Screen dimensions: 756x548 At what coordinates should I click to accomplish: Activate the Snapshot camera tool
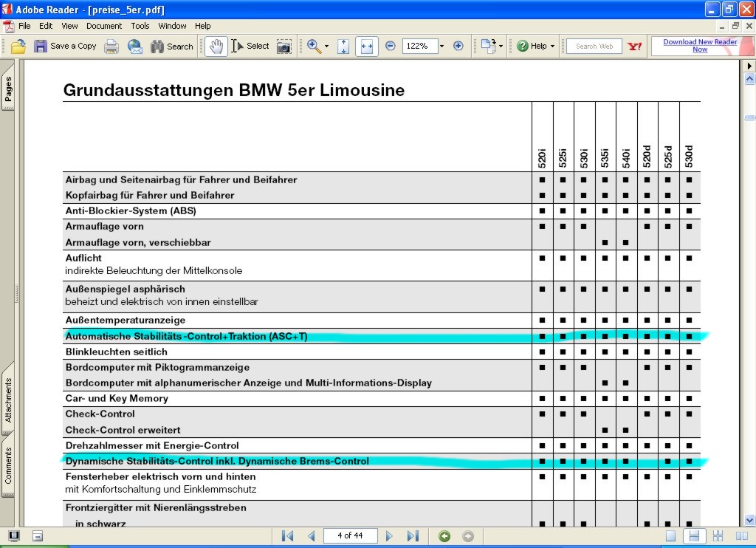[x=284, y=47]
